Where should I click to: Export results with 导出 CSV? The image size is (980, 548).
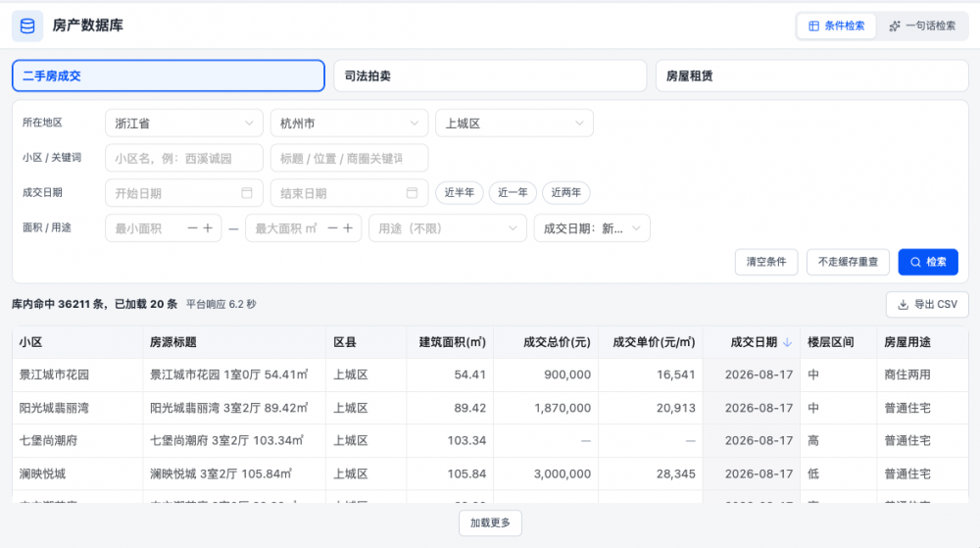coord(927,304)
